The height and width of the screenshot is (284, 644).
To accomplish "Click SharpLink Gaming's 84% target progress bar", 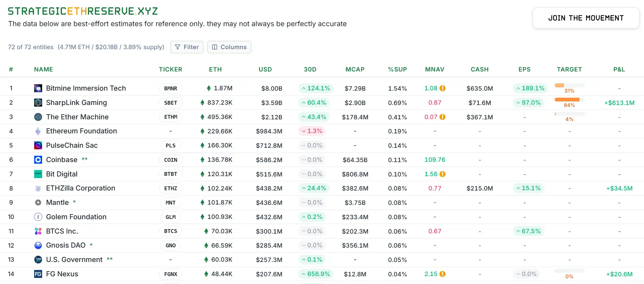I will (569, 100).
